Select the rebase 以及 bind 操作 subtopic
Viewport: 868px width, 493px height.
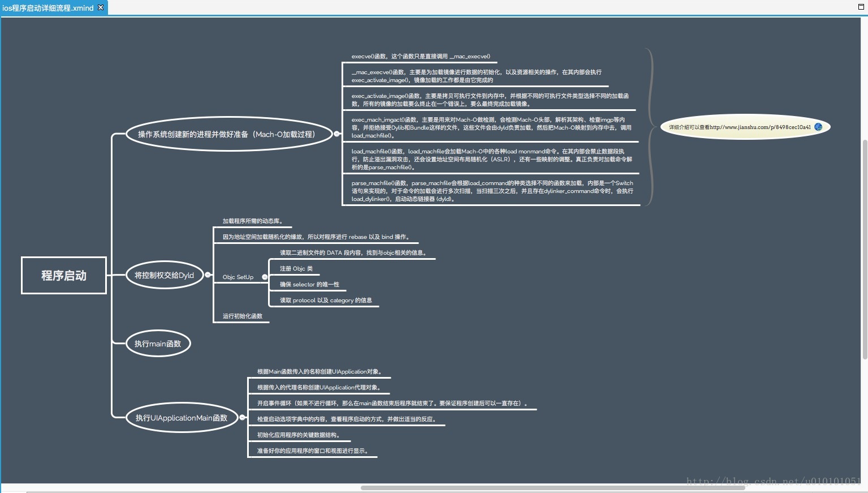coord(316,237)
